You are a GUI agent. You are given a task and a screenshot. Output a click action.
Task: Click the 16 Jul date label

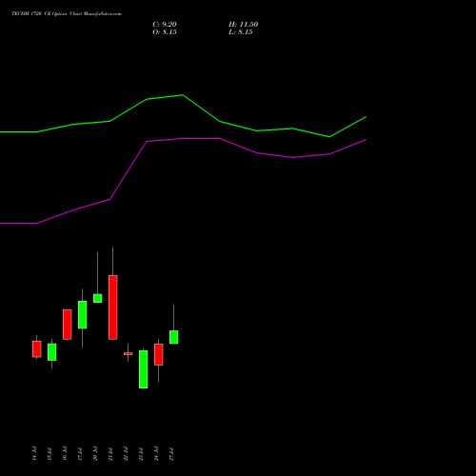(65, 453)
